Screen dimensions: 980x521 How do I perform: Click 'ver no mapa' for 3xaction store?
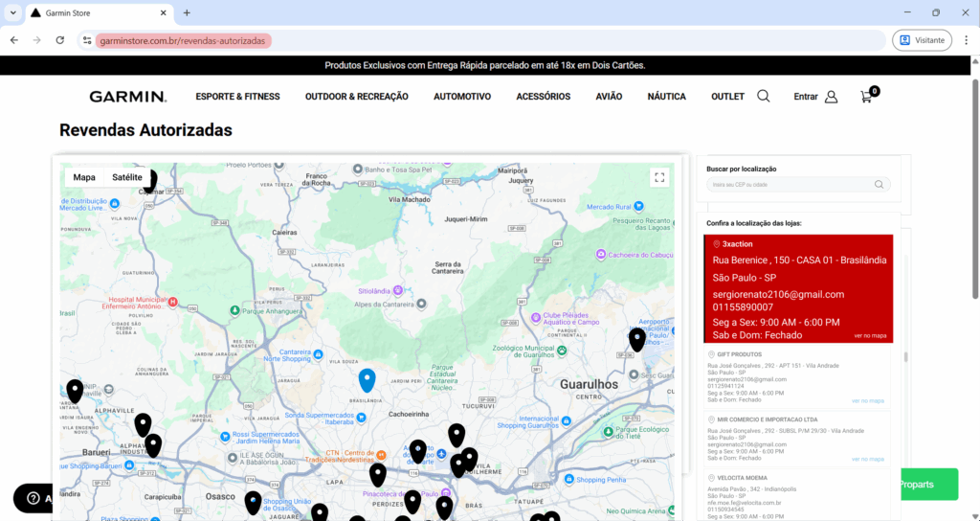pos(870,336)
